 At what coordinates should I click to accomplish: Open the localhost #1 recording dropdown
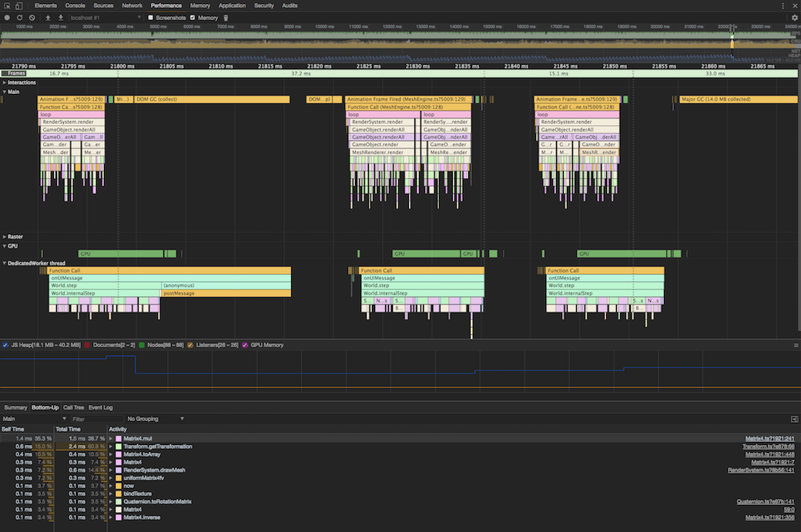tap(106, 18)
